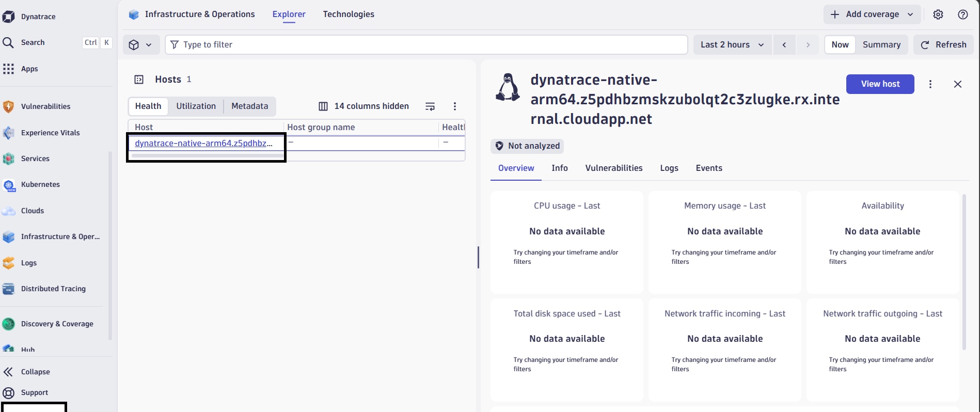Toggle line wrap icon in table toolbar
The image size is (980, 412).
click(x=430, y=106)
